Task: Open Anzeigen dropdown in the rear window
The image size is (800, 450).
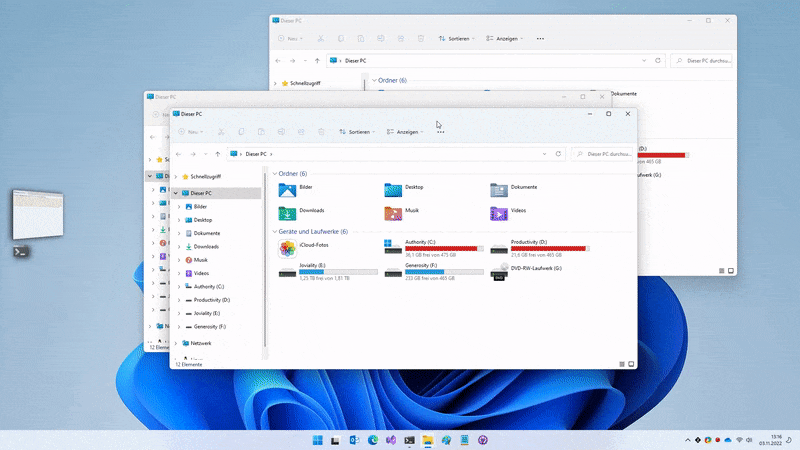Action: pyautogui.click(x=505, y=39)
